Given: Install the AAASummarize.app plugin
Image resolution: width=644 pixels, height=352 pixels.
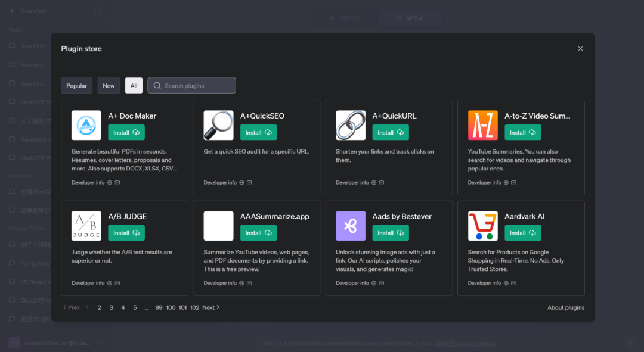Looking at the screenshot, I should point(259,233).
